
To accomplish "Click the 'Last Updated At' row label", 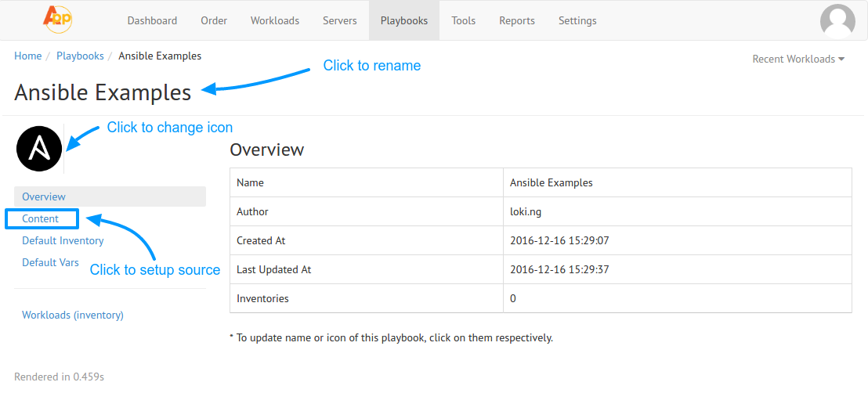I will click(x=274, y=269).
